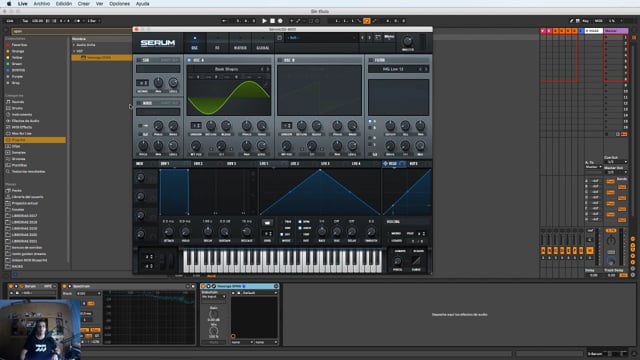640x360 pixels.
Task: Open the MG Low 12 filter type menu
Action: pyautogui.click(x=393, y=69)
